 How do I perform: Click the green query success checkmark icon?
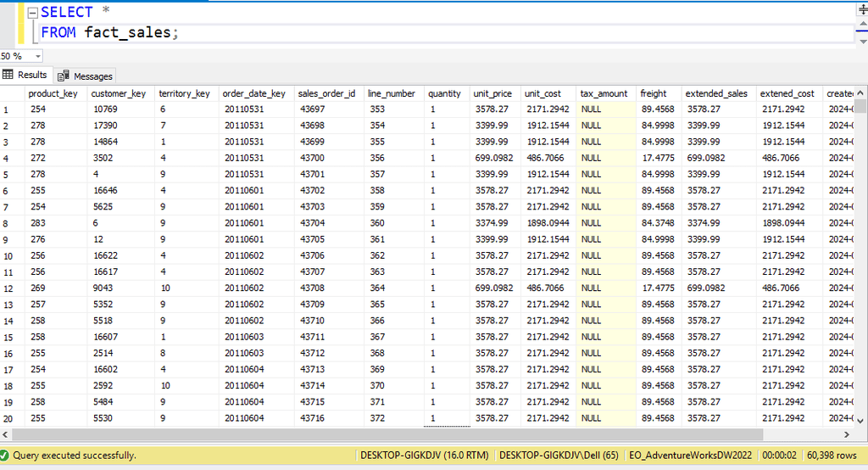click(x=4, y=456)
